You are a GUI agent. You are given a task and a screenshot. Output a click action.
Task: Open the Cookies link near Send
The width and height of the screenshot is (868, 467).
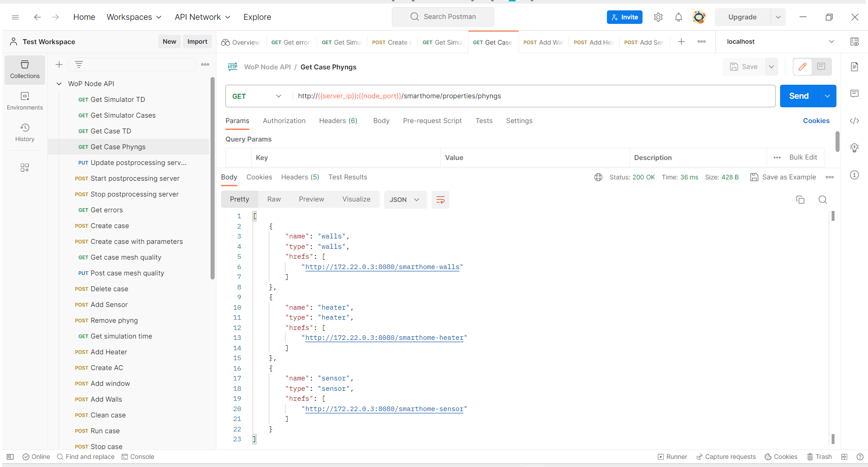pos(816,121)
